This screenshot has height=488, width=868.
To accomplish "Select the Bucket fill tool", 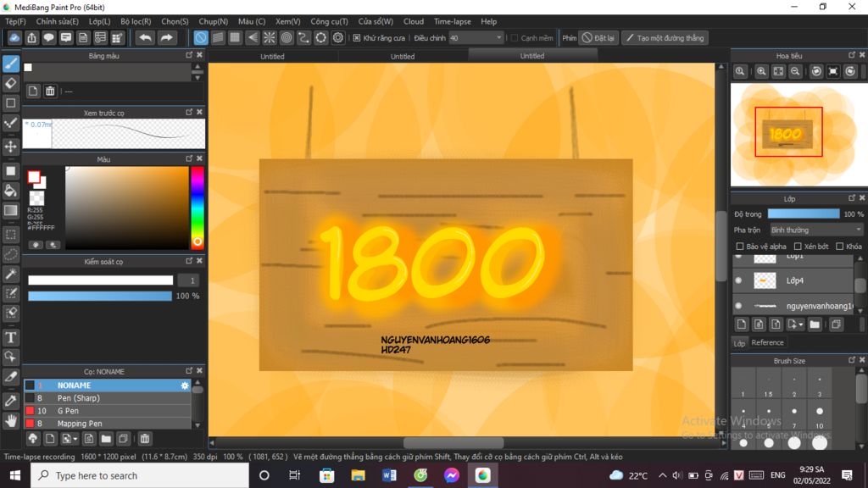I will click(x=11, y=191).
